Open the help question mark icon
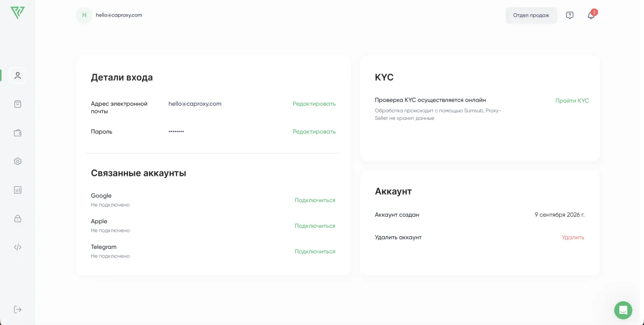 (x=570, y=15)
